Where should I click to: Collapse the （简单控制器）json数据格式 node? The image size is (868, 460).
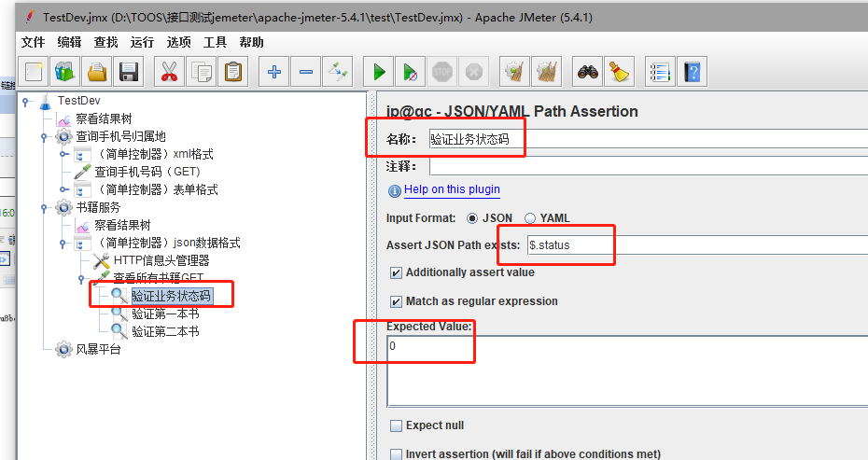click(63, 243)
